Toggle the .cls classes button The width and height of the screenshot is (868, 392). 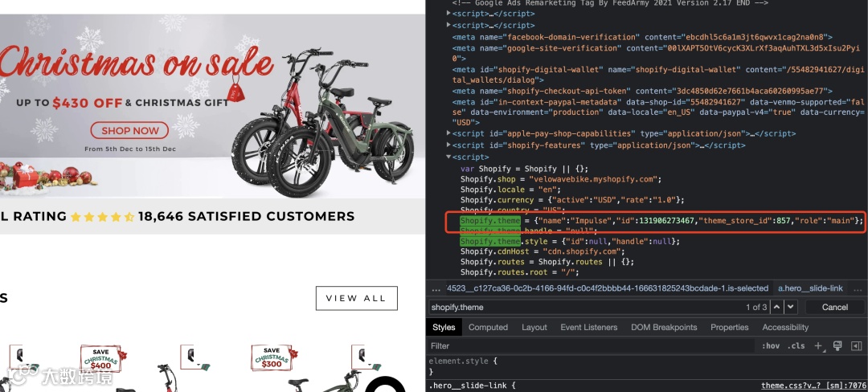click(x=796, y=345)
